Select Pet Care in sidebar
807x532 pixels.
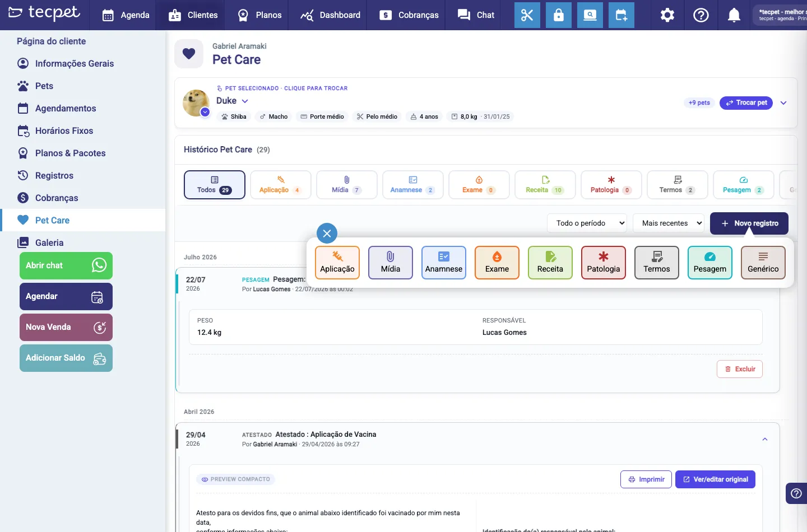pos(83,220)
